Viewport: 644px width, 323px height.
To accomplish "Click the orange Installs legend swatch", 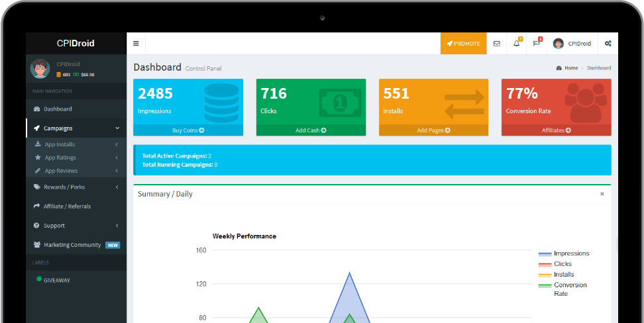I will (545, 275).
